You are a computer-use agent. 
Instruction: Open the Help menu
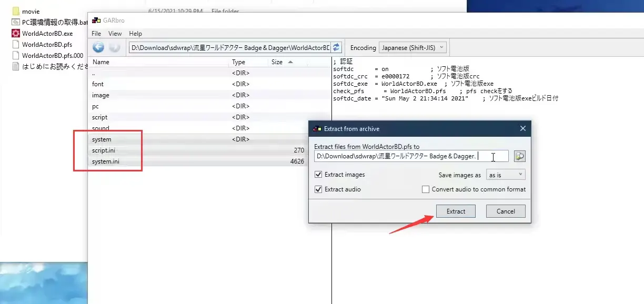[136, 34]
